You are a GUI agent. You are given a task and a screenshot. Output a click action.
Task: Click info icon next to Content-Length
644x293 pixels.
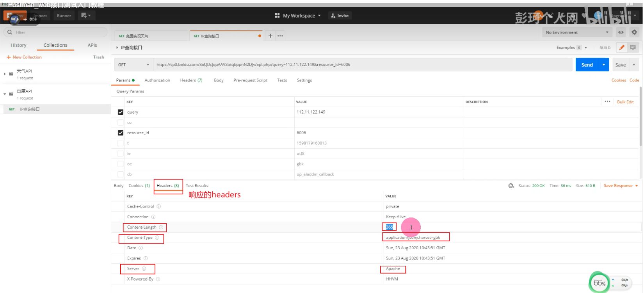point(161,227)
